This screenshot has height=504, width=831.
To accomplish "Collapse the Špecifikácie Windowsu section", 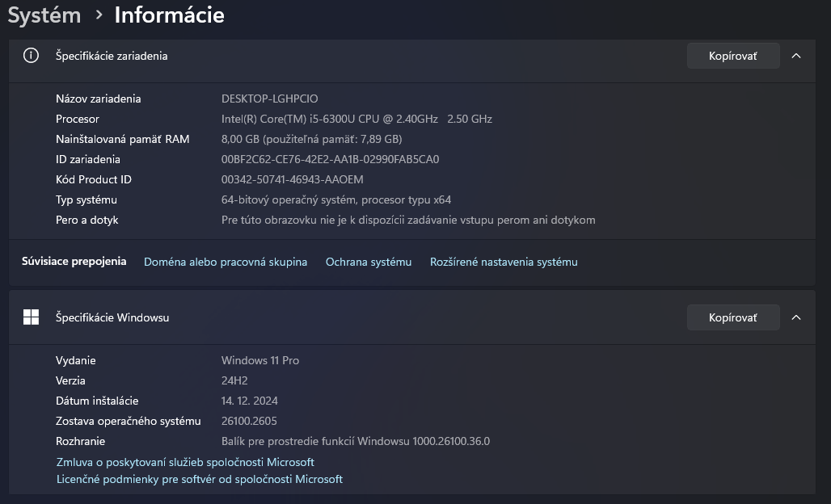I will [796, 317].
